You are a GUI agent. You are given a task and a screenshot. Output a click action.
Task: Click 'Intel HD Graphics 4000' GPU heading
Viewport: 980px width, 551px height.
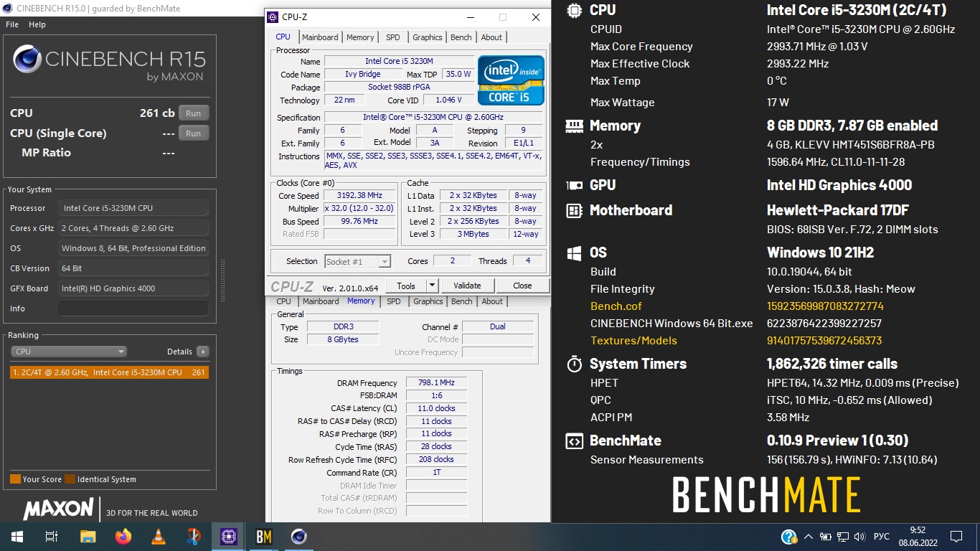click(x=839, y=185)
